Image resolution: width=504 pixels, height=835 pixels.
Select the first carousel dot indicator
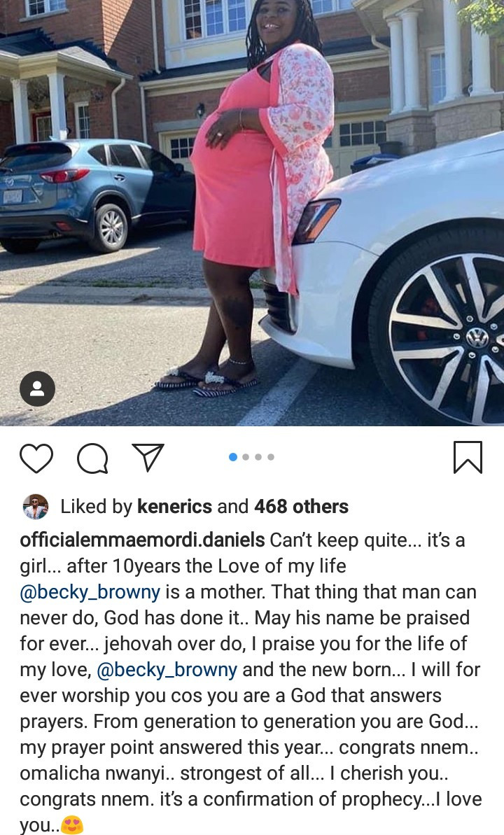233,457
